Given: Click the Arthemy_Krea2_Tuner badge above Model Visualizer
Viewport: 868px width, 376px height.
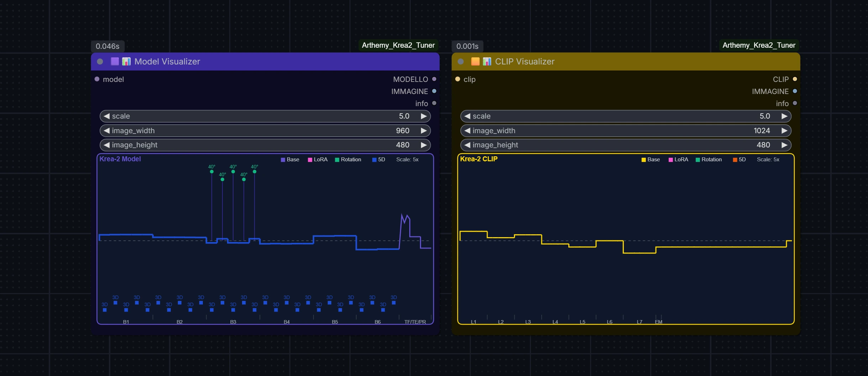Looking at the screenshot, I should 398,45.
